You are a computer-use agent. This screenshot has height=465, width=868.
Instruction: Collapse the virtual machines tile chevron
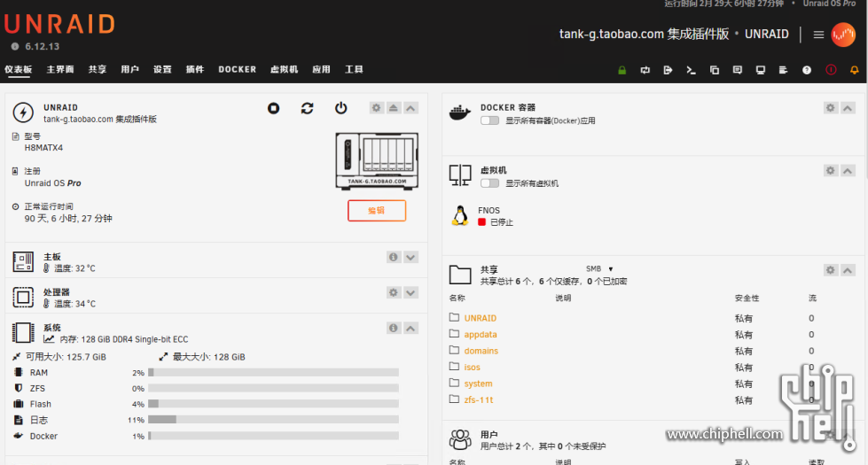848,170
